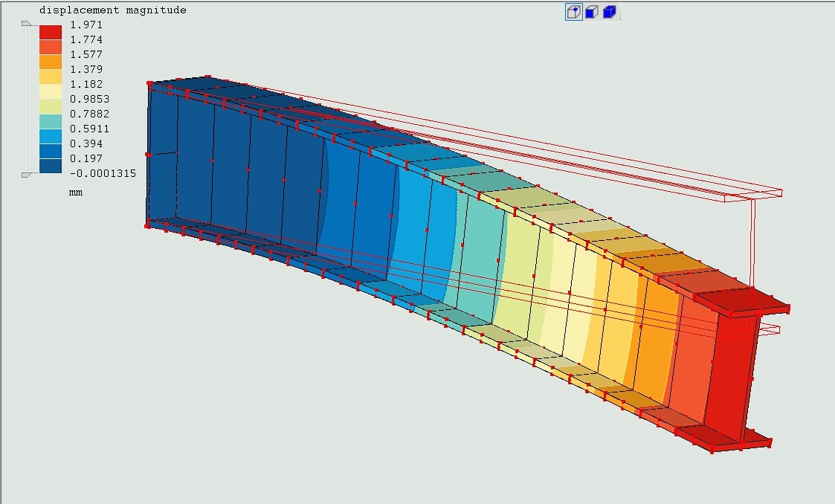Click the orange-red 1.774 legend band
The height and width of the screenshot is (504, 835).
pyautogui.click(x=51, y=47)
